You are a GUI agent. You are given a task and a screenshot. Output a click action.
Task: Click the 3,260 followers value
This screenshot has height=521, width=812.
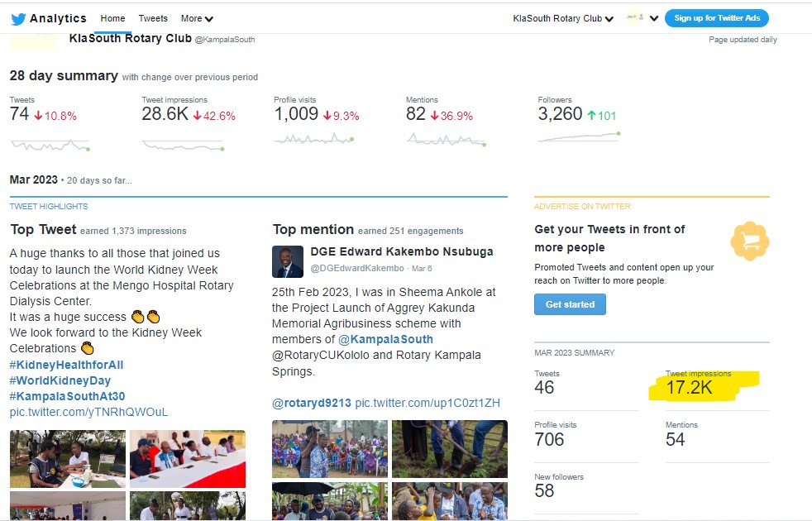coord(561,114)
